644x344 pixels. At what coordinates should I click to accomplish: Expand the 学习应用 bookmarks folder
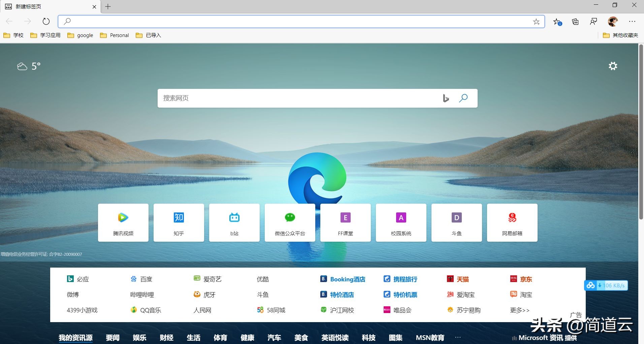click(x=45, y=35)
